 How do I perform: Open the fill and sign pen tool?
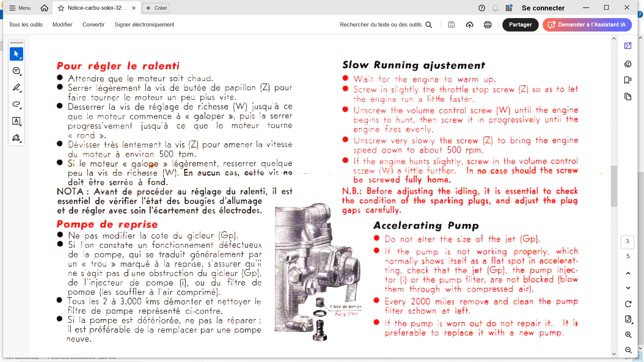point(16,138)
